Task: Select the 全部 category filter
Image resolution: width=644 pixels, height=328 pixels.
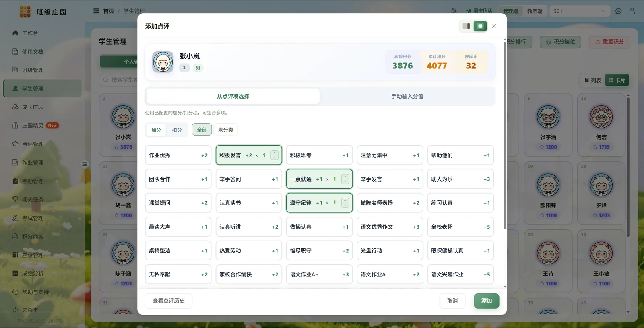Action: (x=202, y=130)
